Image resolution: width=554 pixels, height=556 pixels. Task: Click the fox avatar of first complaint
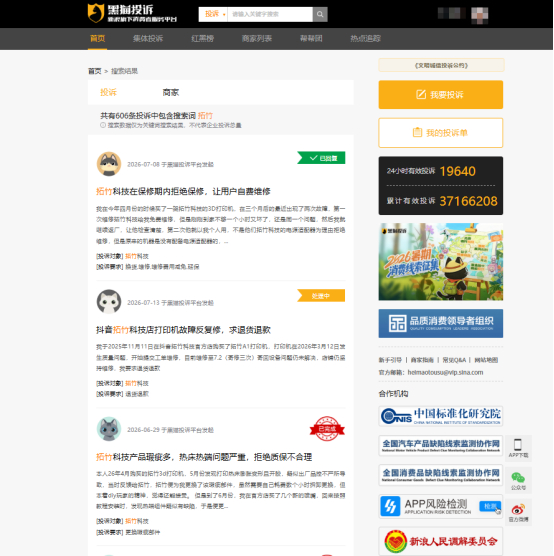(109, 164)
